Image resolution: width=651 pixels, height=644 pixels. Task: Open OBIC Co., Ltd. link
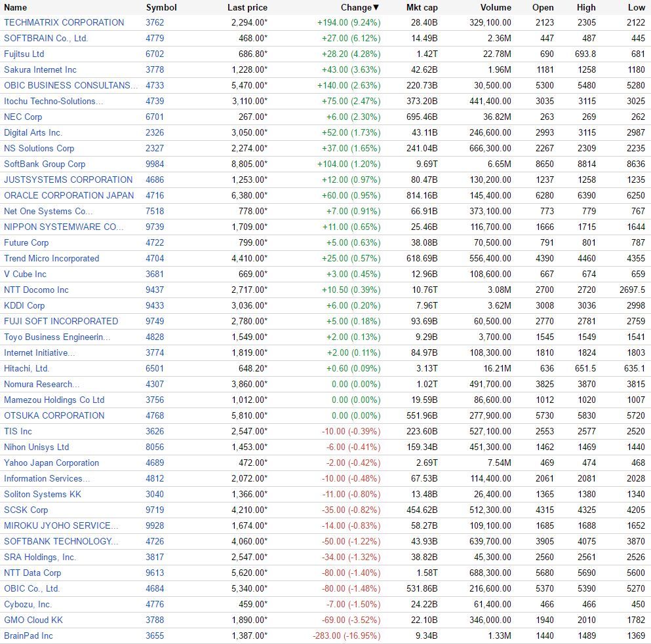[x=32, y=589]
